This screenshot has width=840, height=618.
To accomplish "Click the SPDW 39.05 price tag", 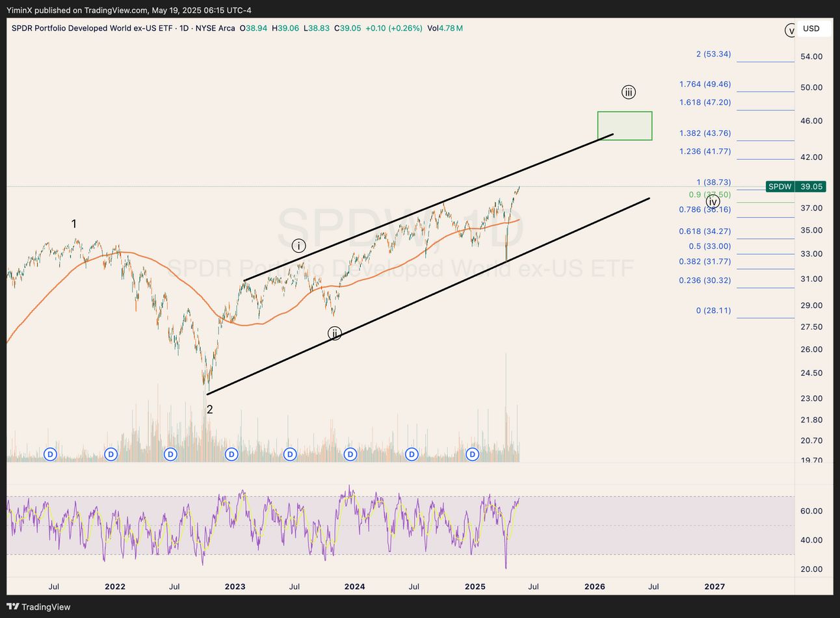I will click(x=796, y=187).
